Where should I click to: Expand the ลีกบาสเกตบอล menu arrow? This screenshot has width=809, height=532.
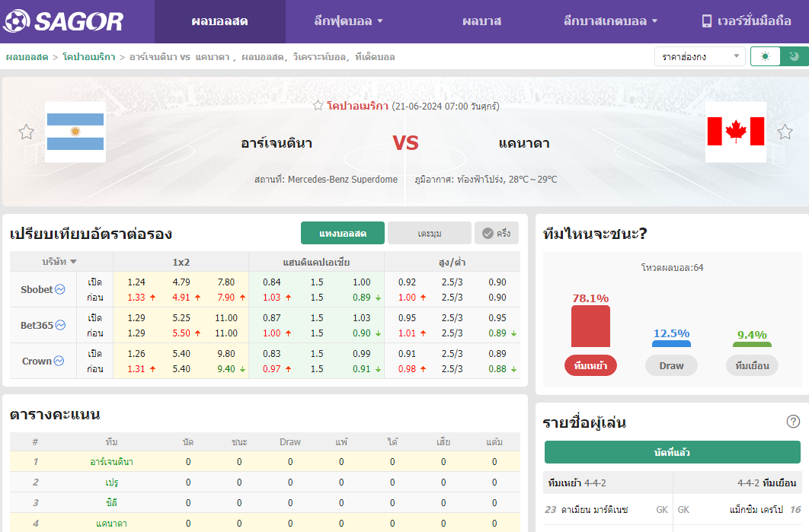[x=654, y=21]
